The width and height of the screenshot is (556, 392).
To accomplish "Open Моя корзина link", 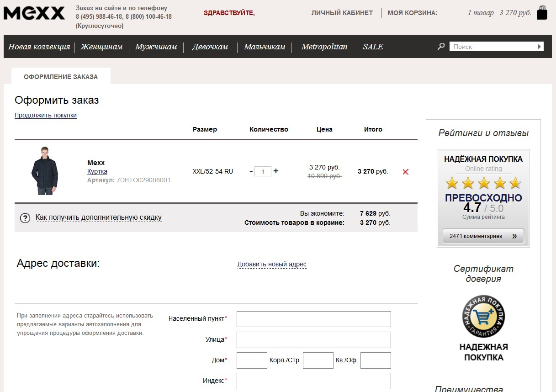I will [x=412, y=13].
